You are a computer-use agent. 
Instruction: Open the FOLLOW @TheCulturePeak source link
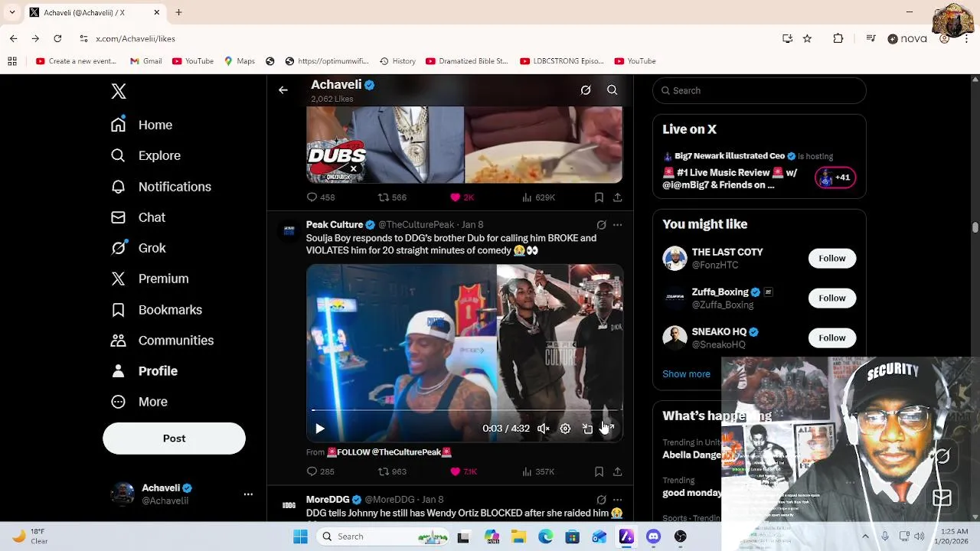pyautogui.click(x=389, y=452)
